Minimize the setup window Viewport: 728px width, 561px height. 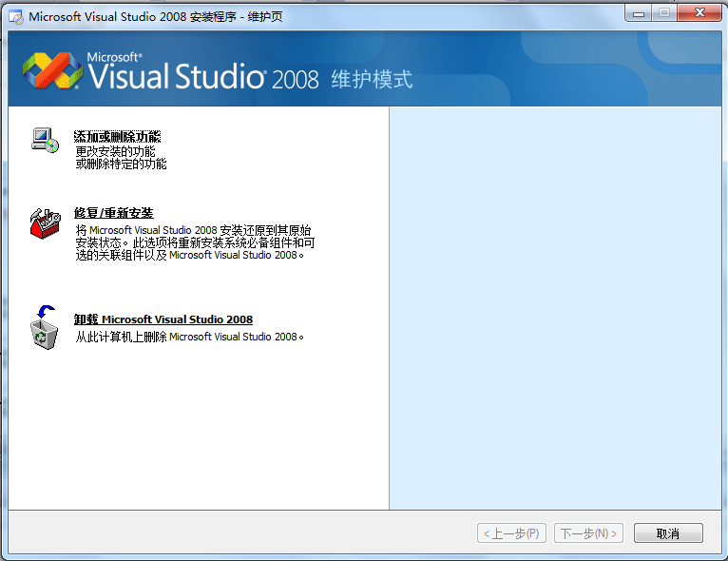coord(639,13)
